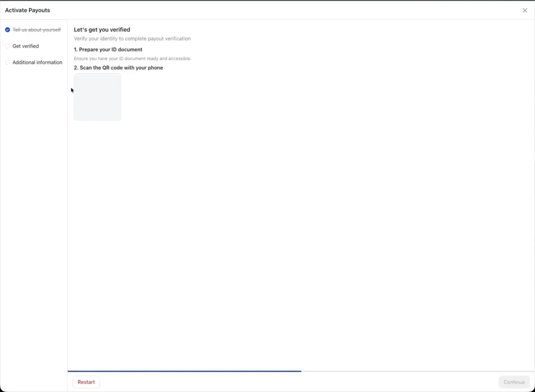535x392 pixels.
Task: Go to the 'Additional information' step
Action: [x=37, y=62]
